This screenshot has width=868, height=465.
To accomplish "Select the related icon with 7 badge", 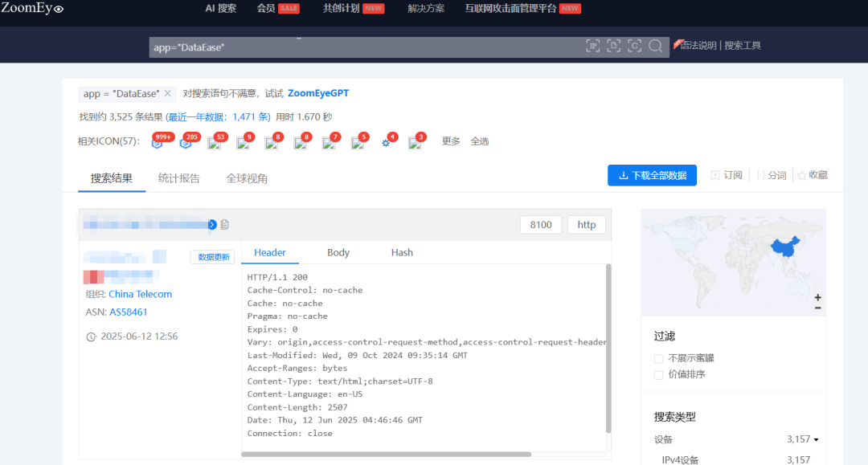I will tap(329, 143).
